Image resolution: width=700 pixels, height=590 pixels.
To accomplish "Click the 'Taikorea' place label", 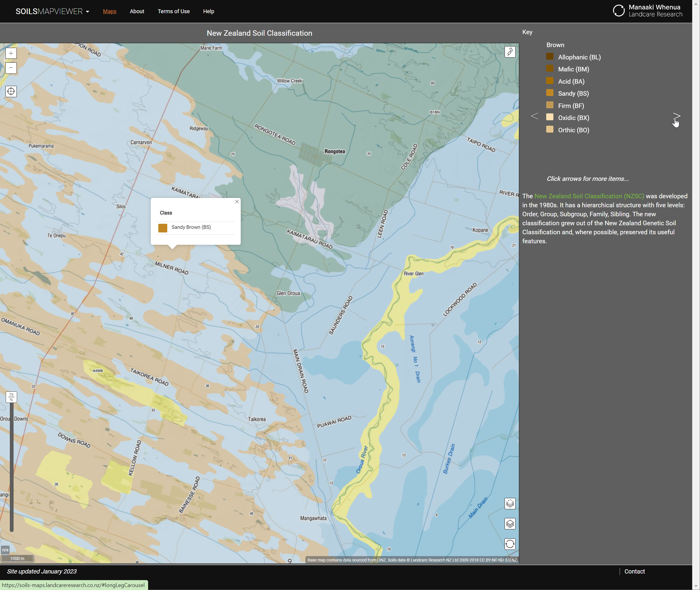I will click(x=257, y=419).
